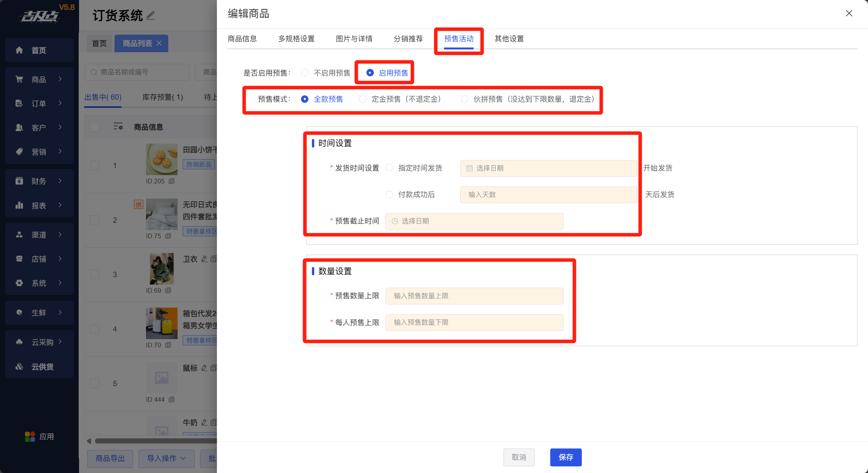This screenshot has width=868, height=473.
Task: Click the 预售数量上限 input field
Action: 474,296
